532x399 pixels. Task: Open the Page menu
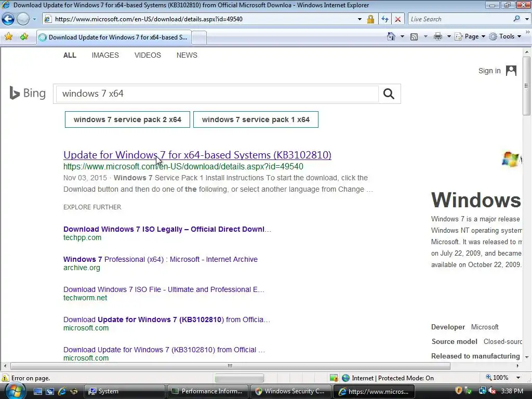point(470,36)
